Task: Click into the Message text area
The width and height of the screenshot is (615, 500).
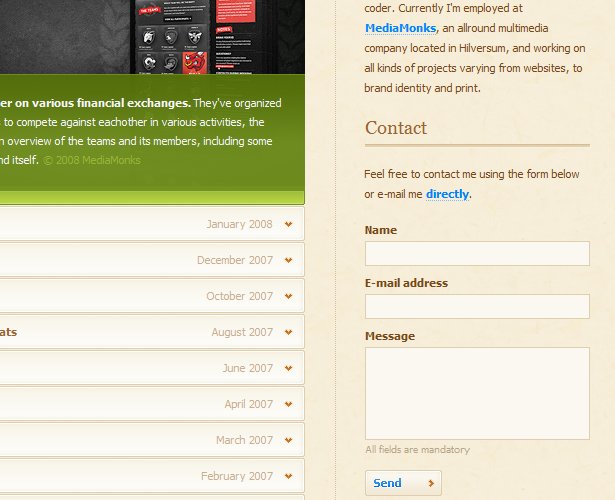Action: pyautogui.click(x=477, y=393)
